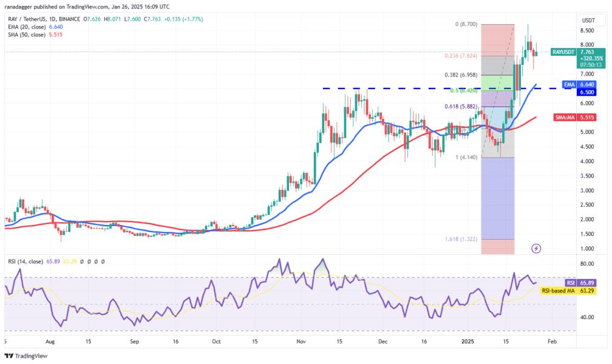The width and height of the screenshot is (612, 364).
Task: Click the Nov label on time axis
Action: 301,342
